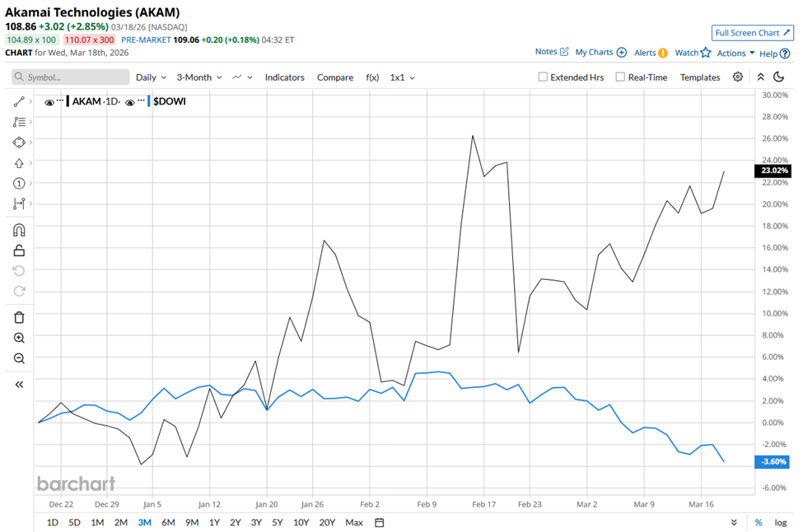Image resolution: width=803 pixels, height=532 pixels.
Task: Open the My Charts link
Action: pos(600,52)
